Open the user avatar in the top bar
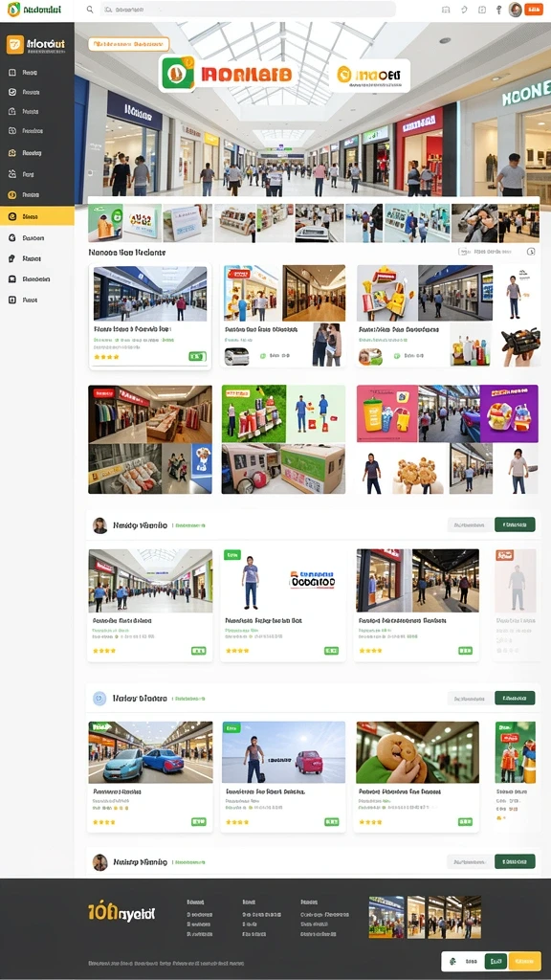 [x=516, y=10]
